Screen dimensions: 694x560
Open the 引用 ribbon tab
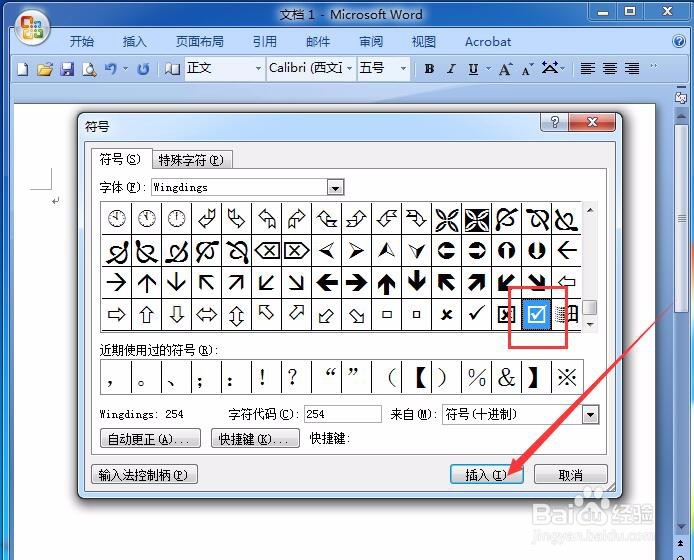(265, 42)
